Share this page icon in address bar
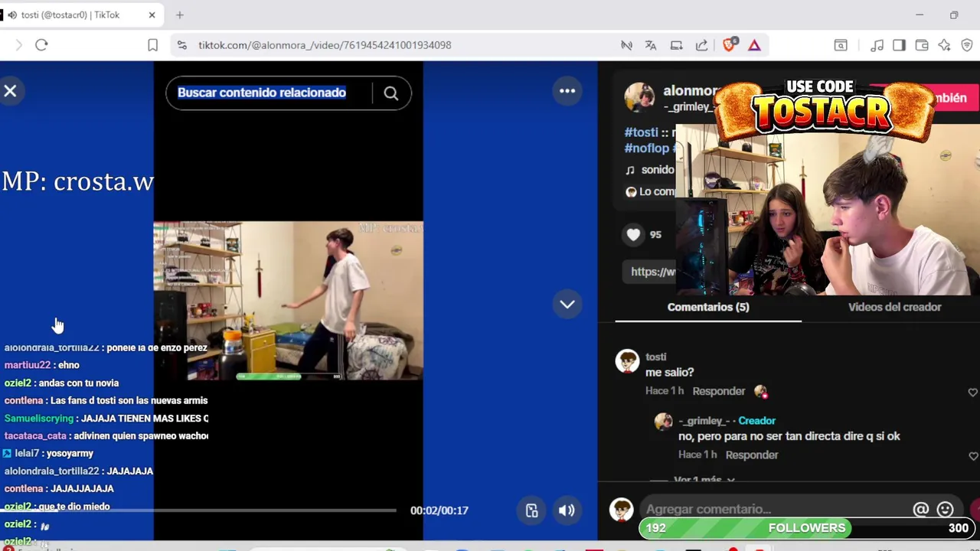 pos(701,45)
